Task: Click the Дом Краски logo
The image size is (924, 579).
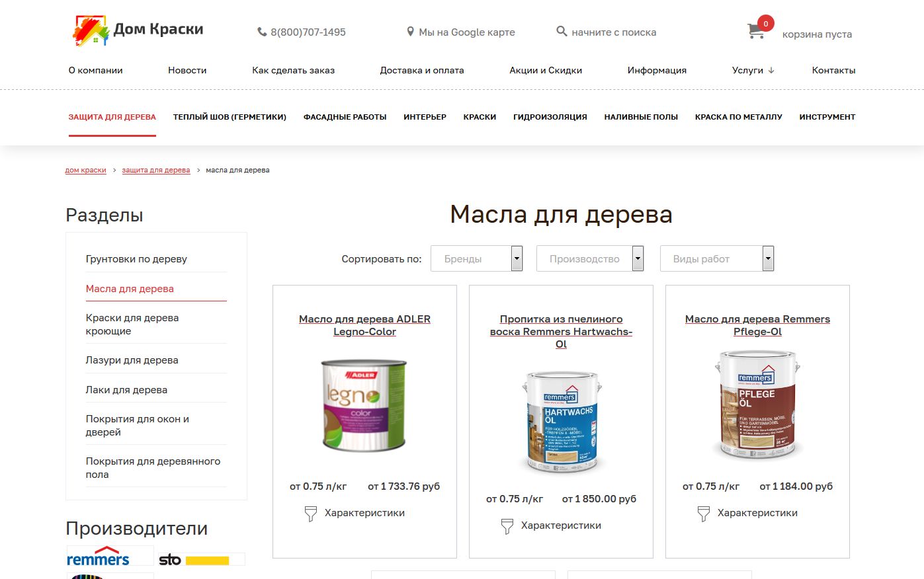Action: point(138,30)
